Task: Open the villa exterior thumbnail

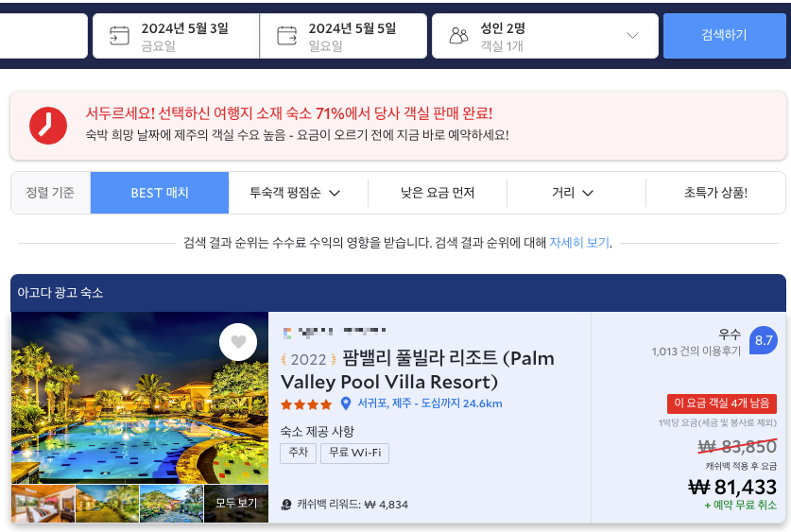Action: (x=107, y=504)
